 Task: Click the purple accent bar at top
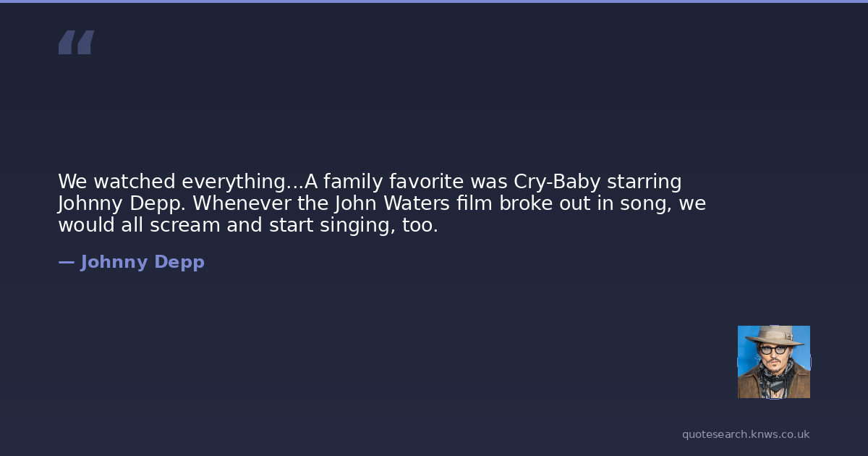click(x=434, y=1)
